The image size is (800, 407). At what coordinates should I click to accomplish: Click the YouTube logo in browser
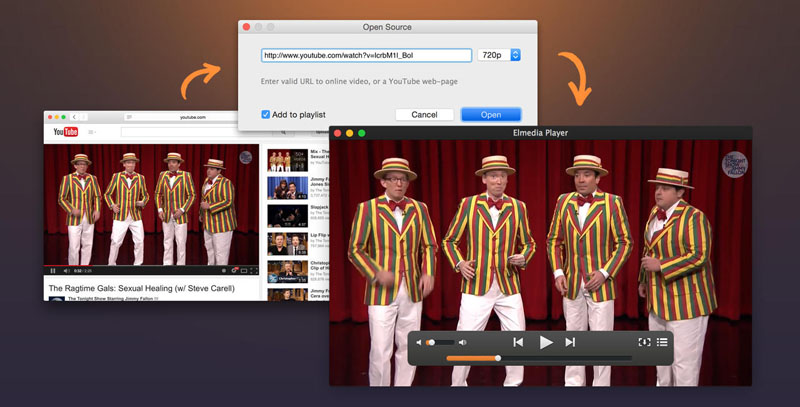(x=66, y=132)
